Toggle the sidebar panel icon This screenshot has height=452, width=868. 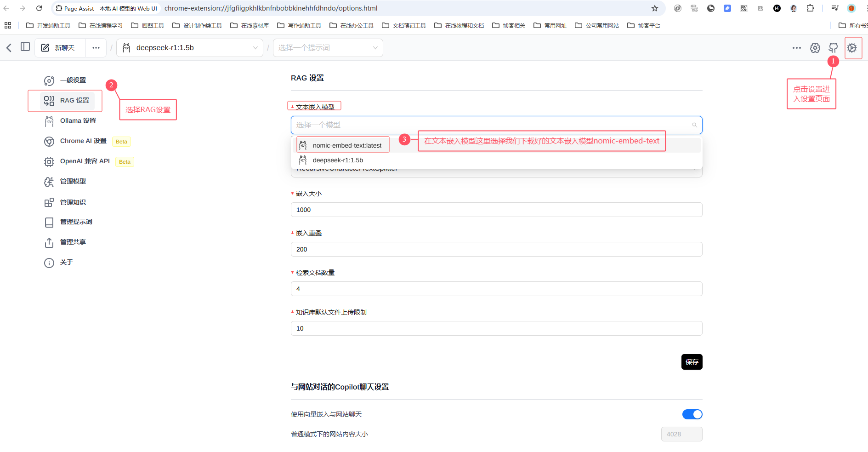25,46
